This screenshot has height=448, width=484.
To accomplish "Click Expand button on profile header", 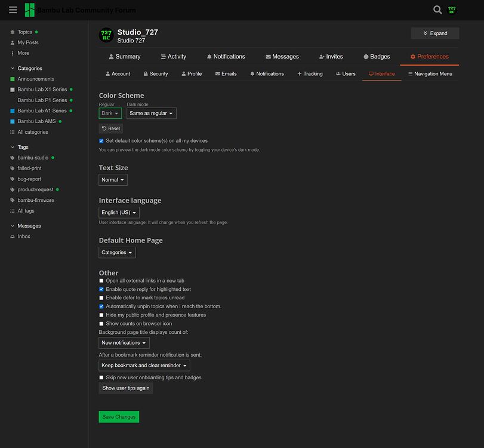I will [x=434, y=33].
